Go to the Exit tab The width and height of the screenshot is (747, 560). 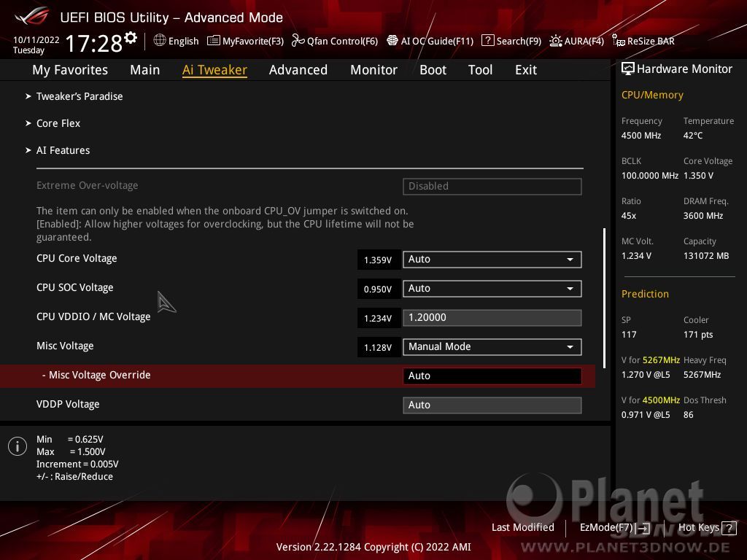tap(526, 70)
